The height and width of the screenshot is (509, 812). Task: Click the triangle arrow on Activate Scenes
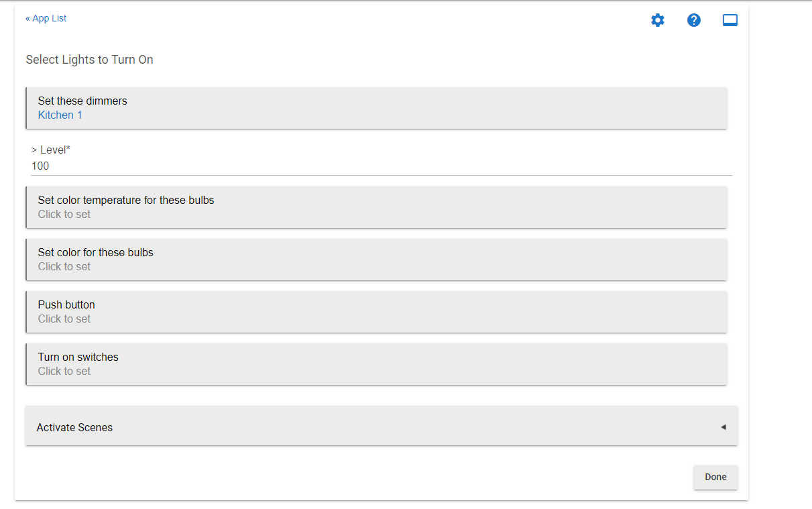pyautogui.click(x=723, y=427)
